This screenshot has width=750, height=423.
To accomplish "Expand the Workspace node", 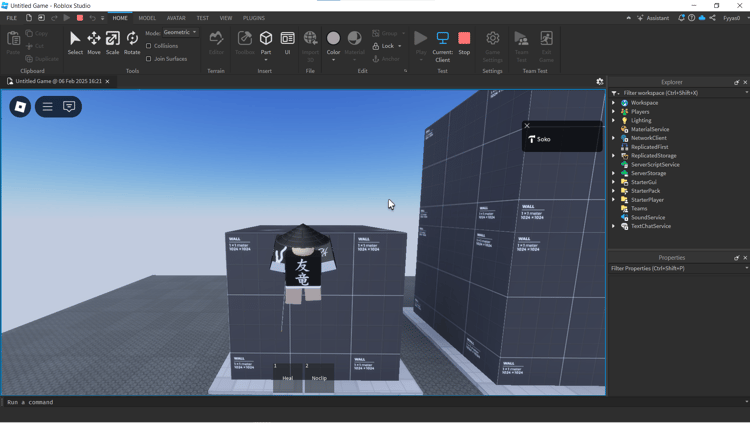I will point(614,103).
